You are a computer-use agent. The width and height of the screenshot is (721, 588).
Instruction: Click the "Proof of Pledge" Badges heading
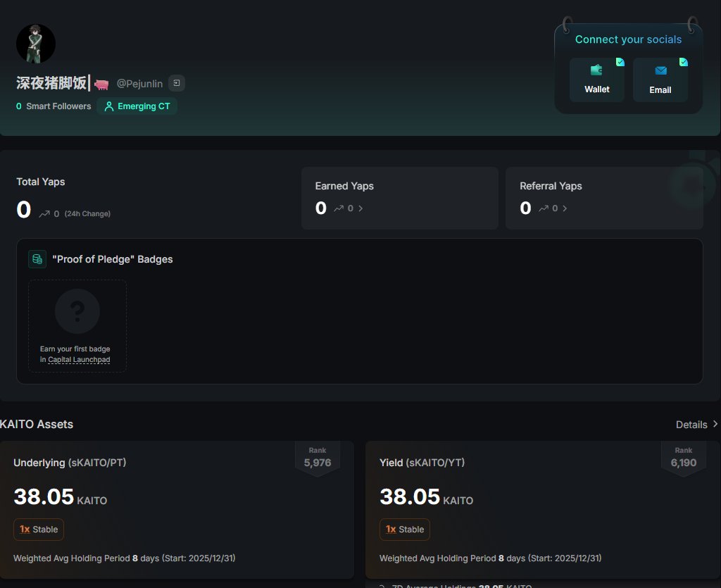point(113,259)
